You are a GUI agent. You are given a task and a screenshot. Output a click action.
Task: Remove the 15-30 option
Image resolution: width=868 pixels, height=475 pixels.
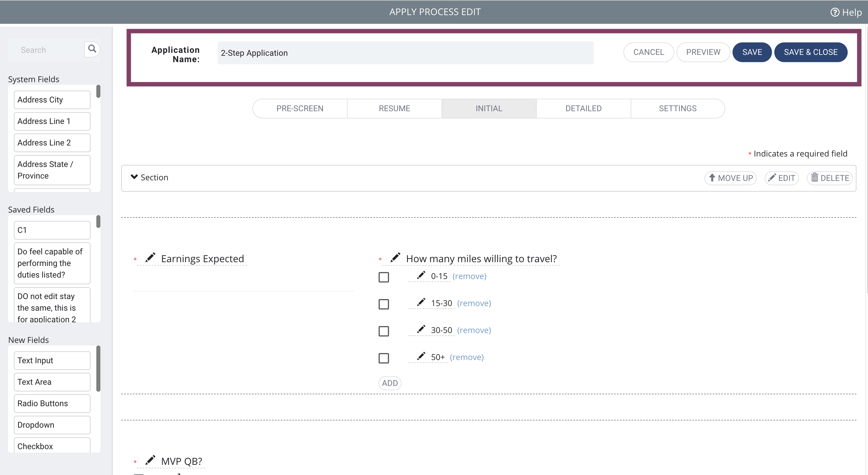pyautogui.click(x=474, y=303)
